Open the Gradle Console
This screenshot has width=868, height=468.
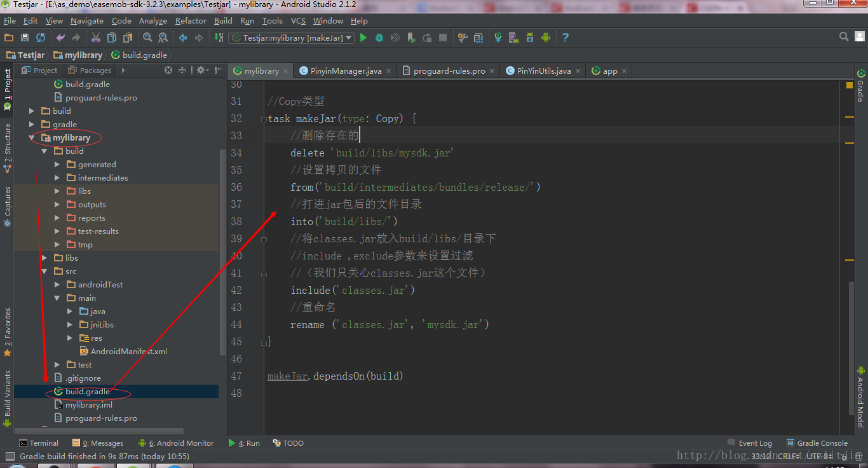817,443
